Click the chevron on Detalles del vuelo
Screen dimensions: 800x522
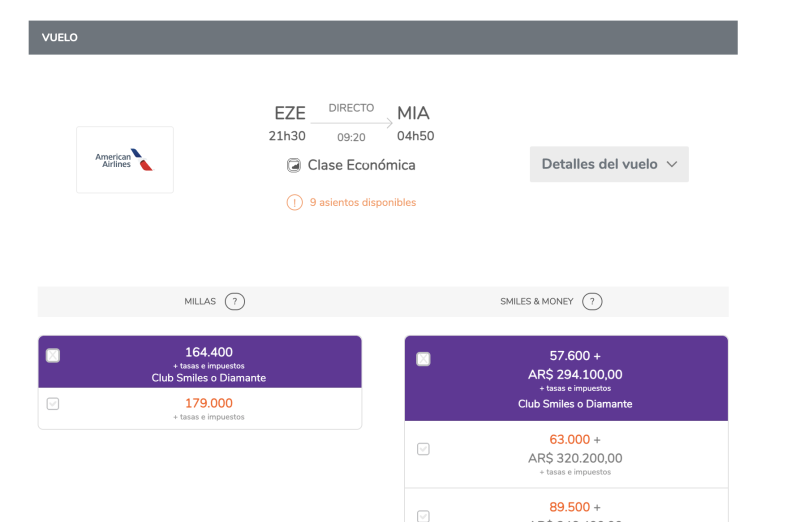point(672,164)
